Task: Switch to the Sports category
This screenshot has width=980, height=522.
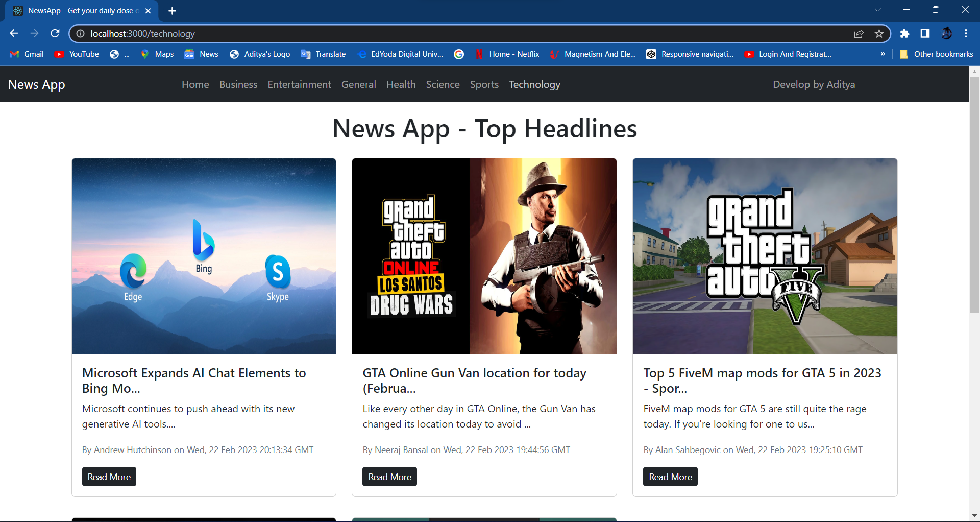Action: click(x=484, y=84)
